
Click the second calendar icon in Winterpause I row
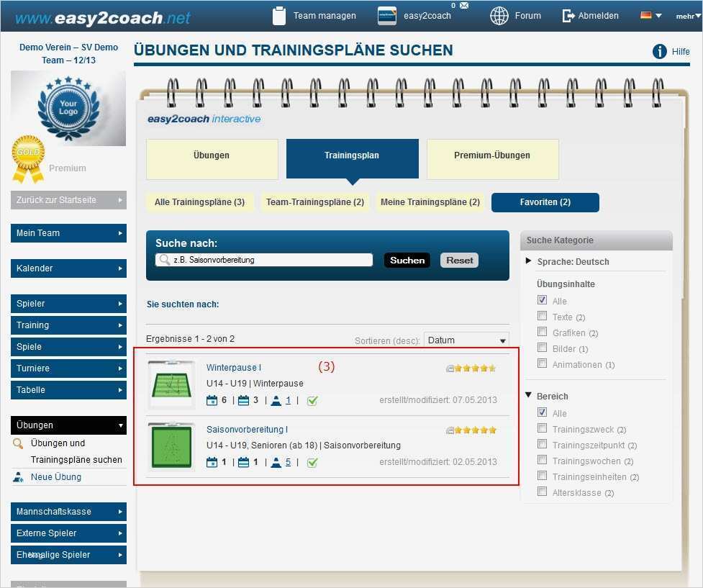tap(243, 401)
